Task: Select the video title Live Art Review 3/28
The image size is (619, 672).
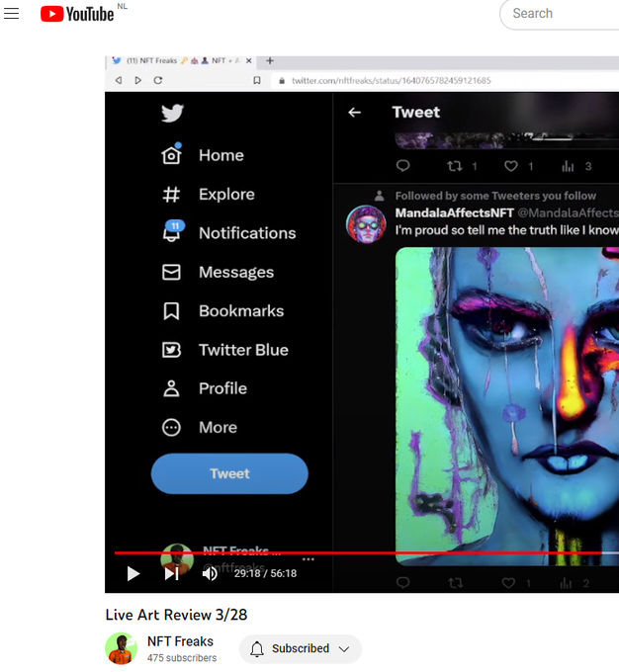Action: (x=176, y=615)
